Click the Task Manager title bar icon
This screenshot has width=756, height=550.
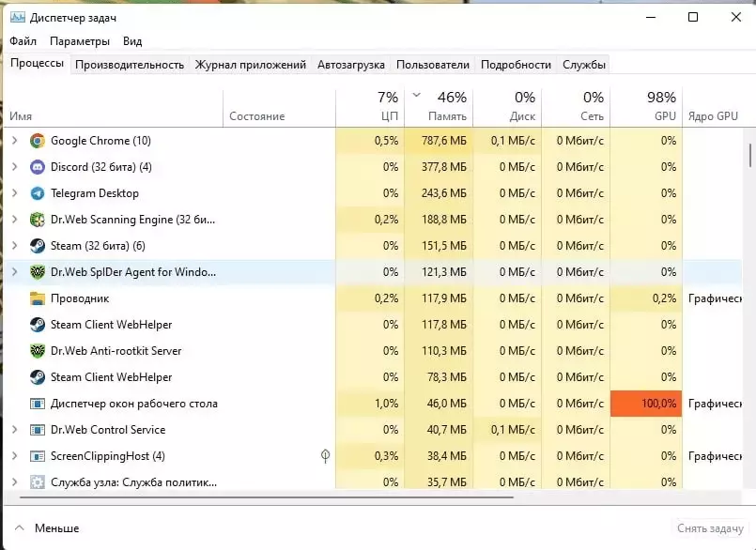(x=17, y=17)
